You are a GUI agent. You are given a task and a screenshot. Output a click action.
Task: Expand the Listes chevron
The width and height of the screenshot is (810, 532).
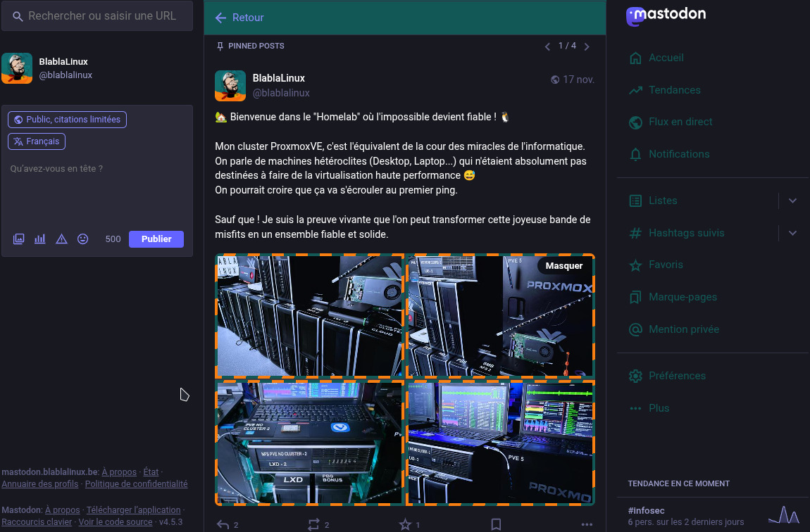pos(793,201)
